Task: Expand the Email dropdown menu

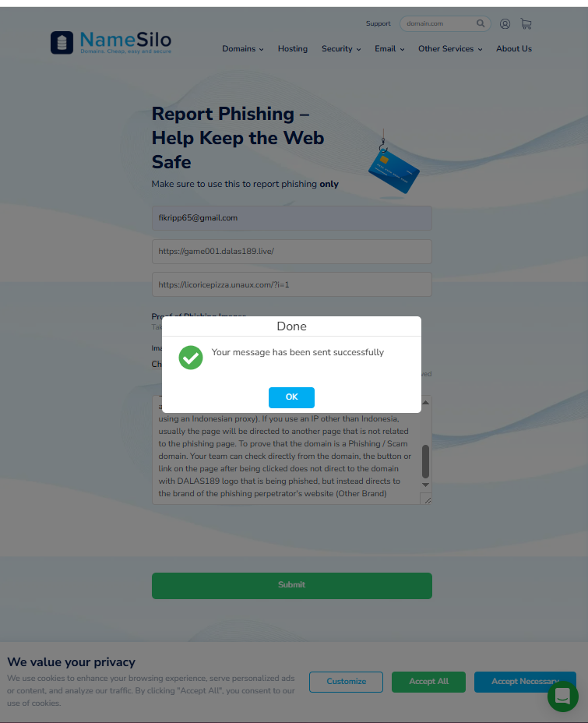Action: pyautogui.click(x=389, y=49)
